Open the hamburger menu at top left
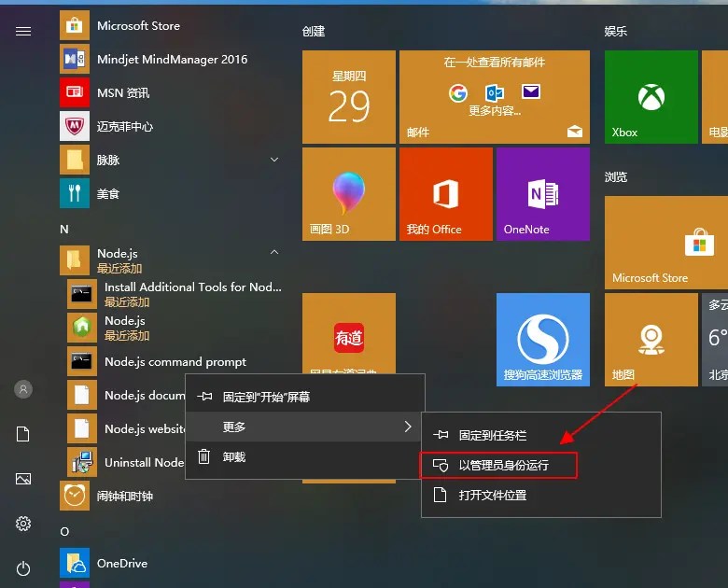This screenshot has height=588, width=728. point(23,31)
